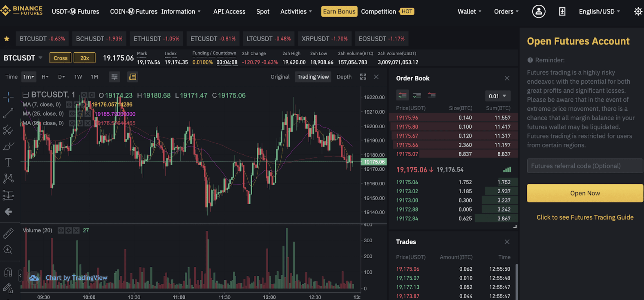The height and width of the screenshot is (300, 644).
Task: Select the trend line drawing tool
Action: (x=8, y=113)
